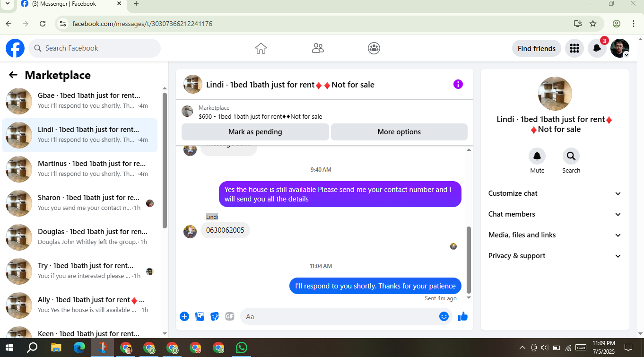This screenshot has height=357, width=644.
Task: Open WhatsApp from the taskbar
Action: pyautogui.click(x=242, y=348)
